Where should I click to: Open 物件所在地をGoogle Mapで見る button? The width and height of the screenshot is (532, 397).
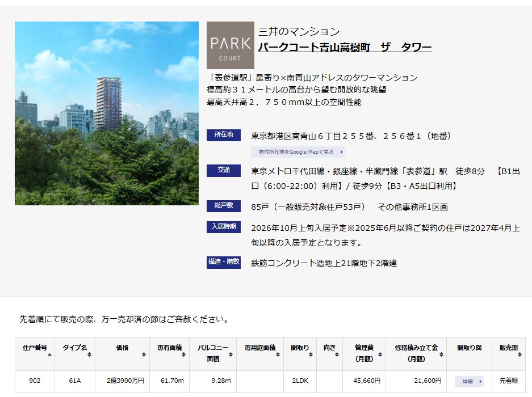pyautogui.click(x=298, y=152)
